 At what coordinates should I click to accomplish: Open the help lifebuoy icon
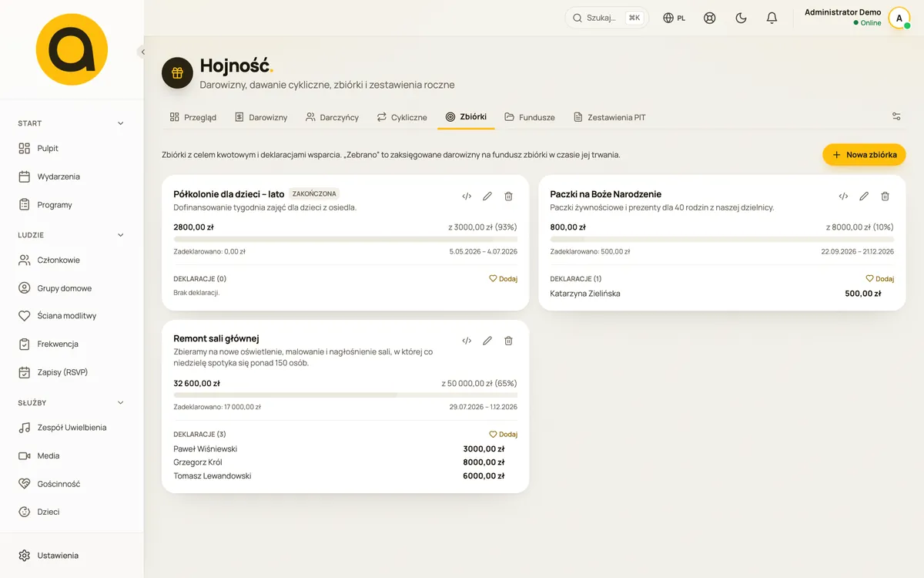710,18
